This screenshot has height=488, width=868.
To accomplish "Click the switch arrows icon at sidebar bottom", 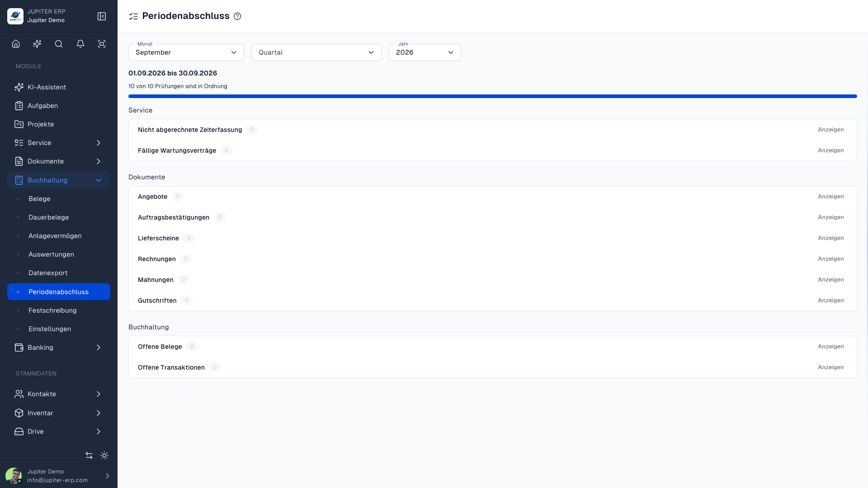I will click(x=89, y=455).
